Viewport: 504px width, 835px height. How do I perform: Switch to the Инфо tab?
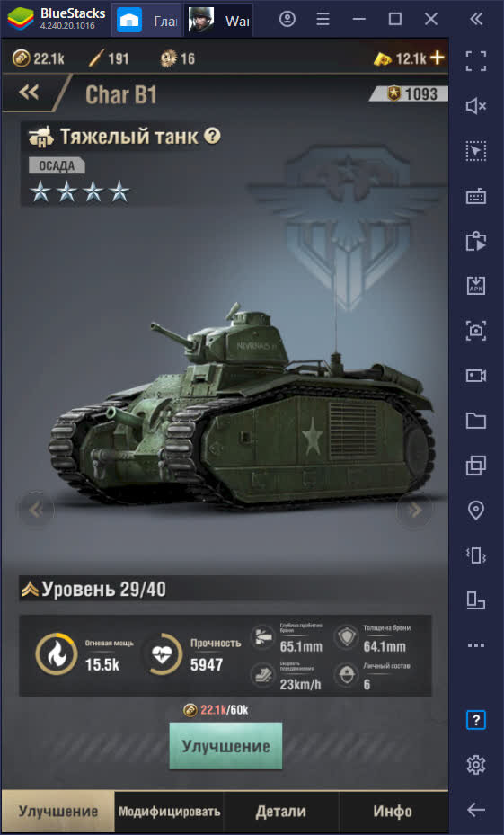(x=393, y=811)
